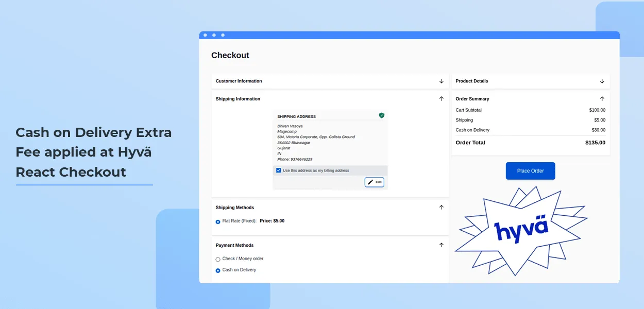Select Cash on Delivery payment method
Screen dimensions: 644x309
coord(218,270)
